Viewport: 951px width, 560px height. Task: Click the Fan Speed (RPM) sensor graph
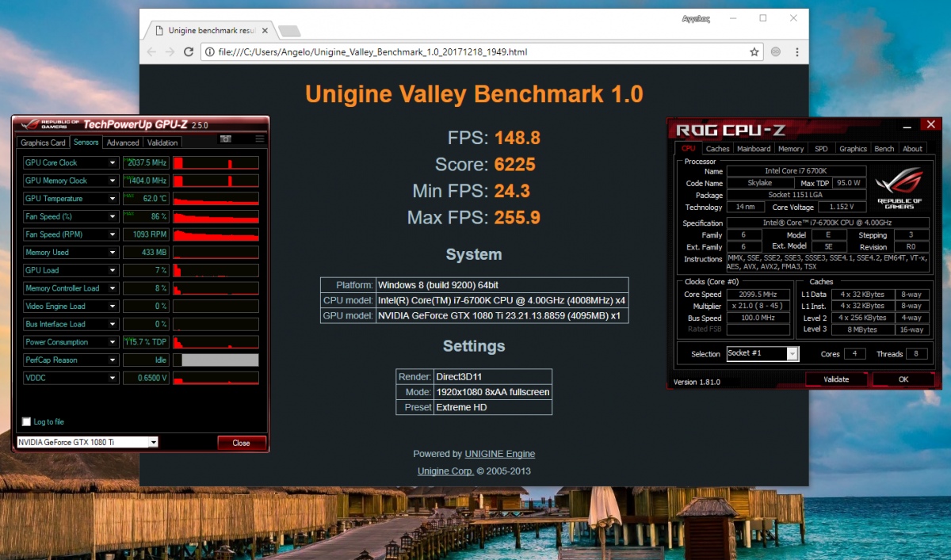pyautogui.click(x=216, y=234)
